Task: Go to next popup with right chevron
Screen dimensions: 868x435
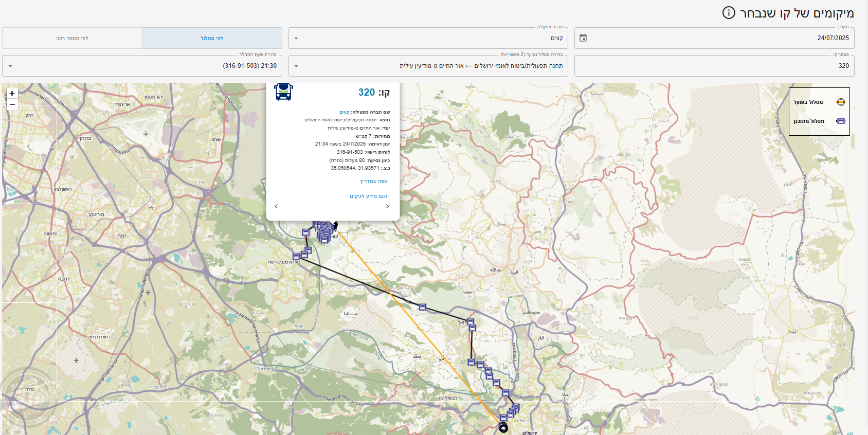Action: [x=387, y=207]
